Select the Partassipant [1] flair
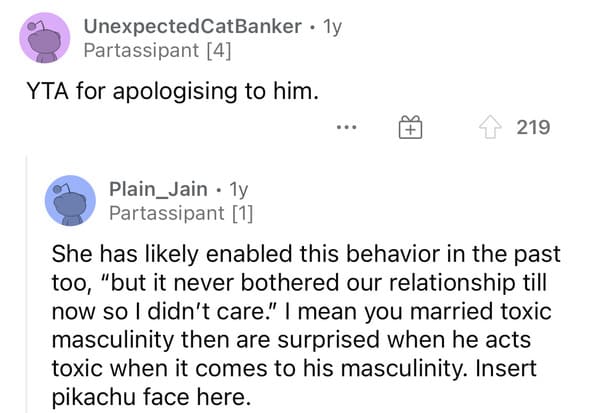This screenshot has height=413, width=599. pyautogui.click(x=181, y=214)
